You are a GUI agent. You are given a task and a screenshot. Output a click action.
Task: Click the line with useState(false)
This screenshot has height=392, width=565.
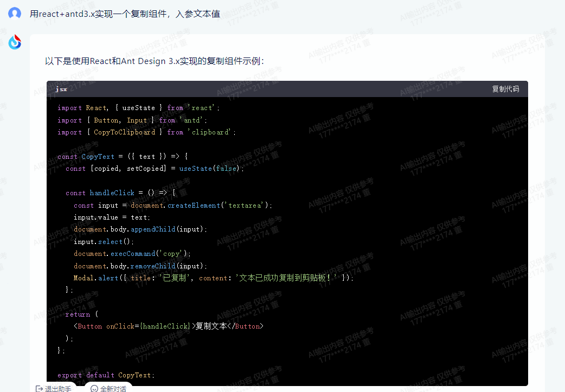click(x=155, y=168)
